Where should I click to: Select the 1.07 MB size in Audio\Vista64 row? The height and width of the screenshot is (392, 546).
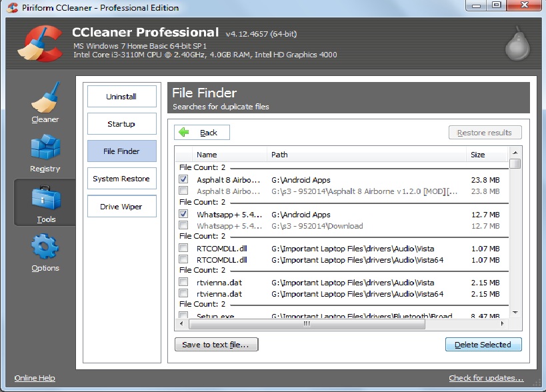[x=485, y=260]
